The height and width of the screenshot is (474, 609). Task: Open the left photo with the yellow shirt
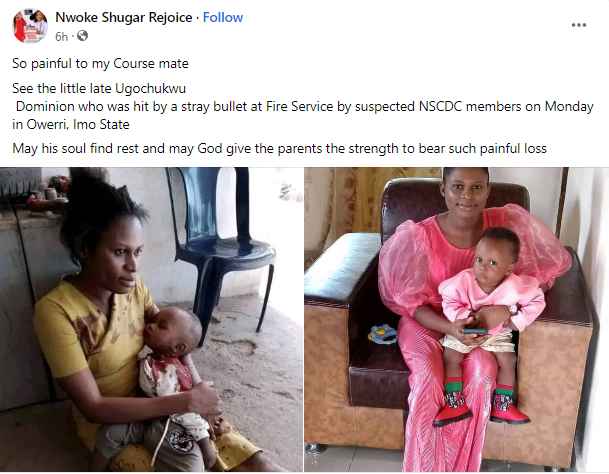pos(151,319)
